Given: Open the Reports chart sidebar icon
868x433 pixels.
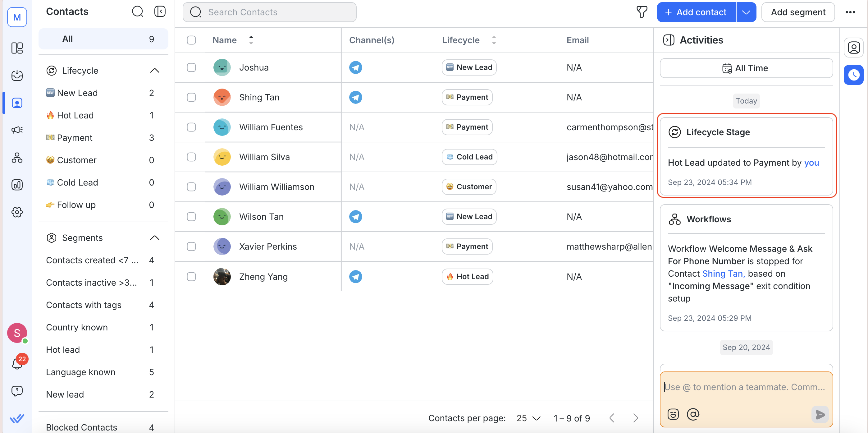Looking at the screenshot, I should click(17, 185).
